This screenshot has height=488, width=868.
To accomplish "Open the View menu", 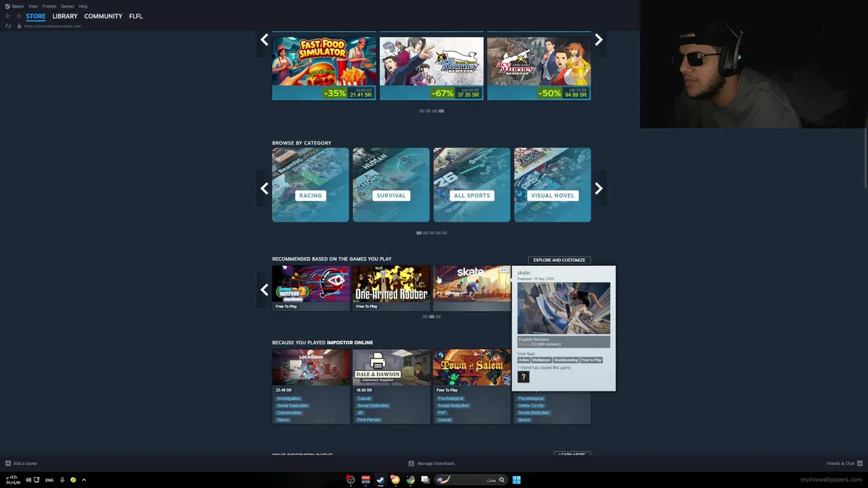I will pyautogui.click(x=33, y=6).
